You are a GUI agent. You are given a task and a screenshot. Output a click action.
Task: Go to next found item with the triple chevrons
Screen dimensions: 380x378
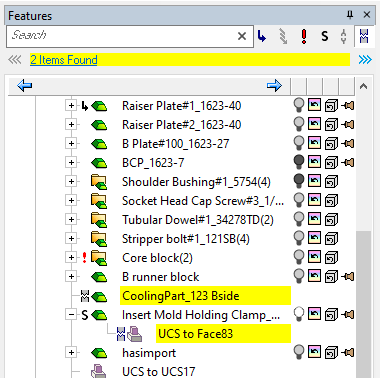365,60
